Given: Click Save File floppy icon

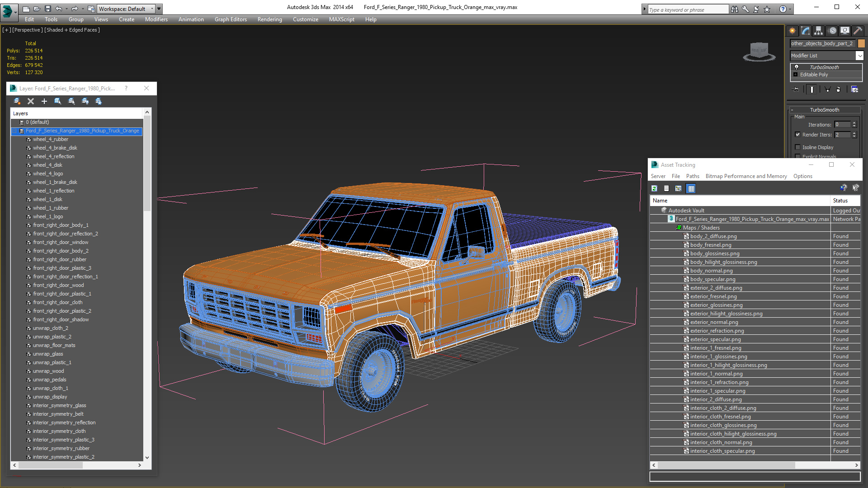Looking at the screenshot, I should [x=48, y=9].
